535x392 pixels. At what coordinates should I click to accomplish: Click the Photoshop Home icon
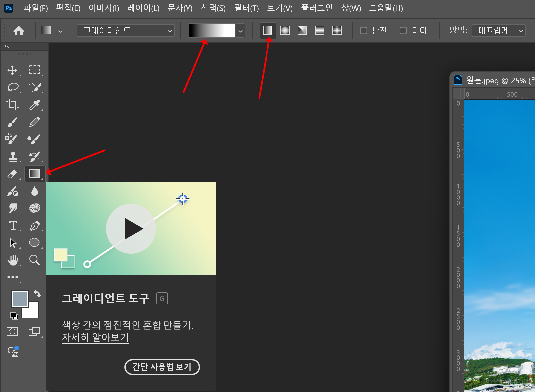click(19, 30)
